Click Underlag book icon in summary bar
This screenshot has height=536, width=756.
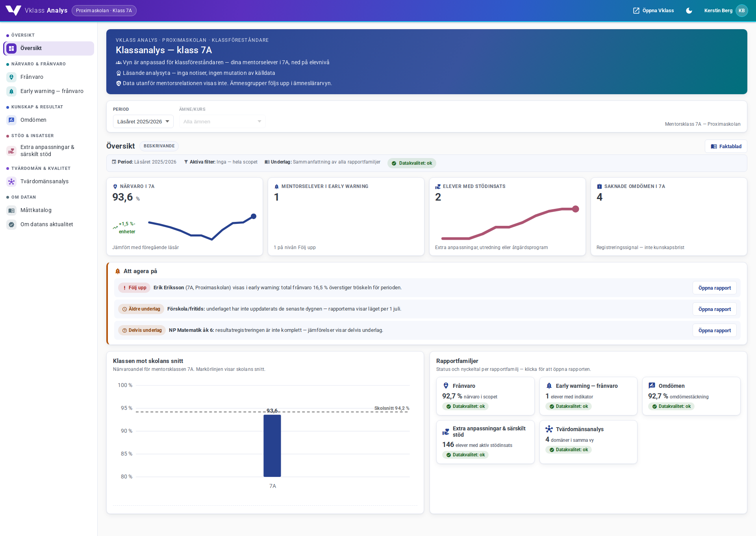[267, 162]
